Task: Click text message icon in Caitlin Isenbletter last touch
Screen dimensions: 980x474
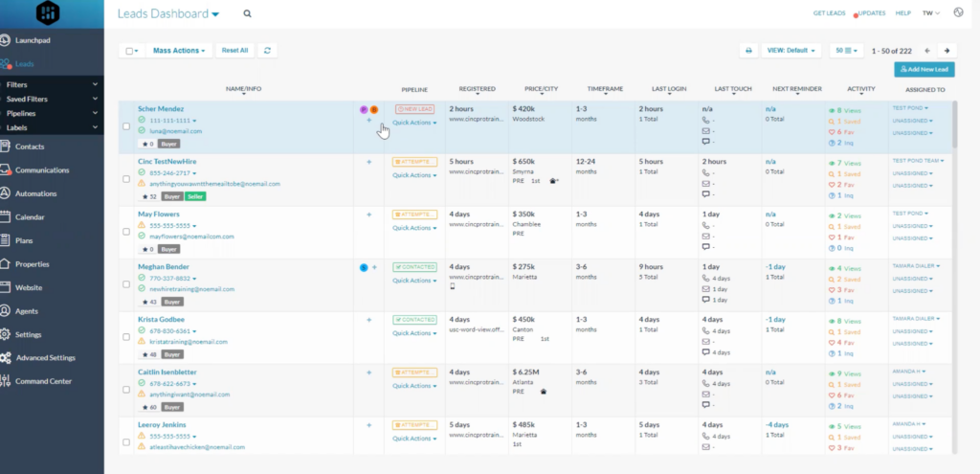Action: point(705,405)
